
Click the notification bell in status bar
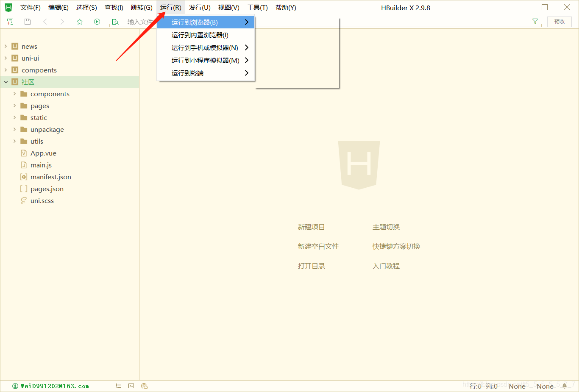(x=565, y=386)
